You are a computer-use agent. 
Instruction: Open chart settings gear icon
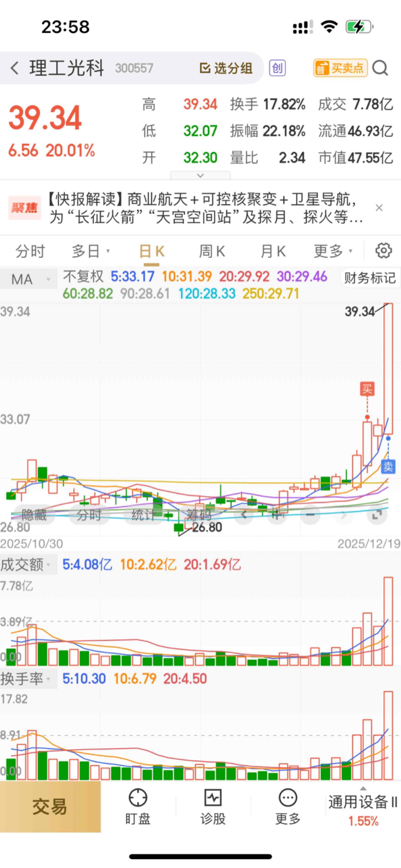point(383,251)
